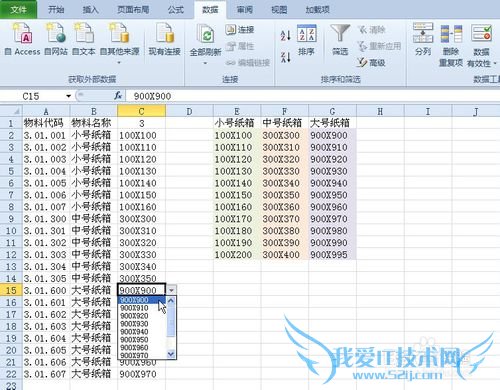
Task: Import data from text file icon
Action: (84, 39)
